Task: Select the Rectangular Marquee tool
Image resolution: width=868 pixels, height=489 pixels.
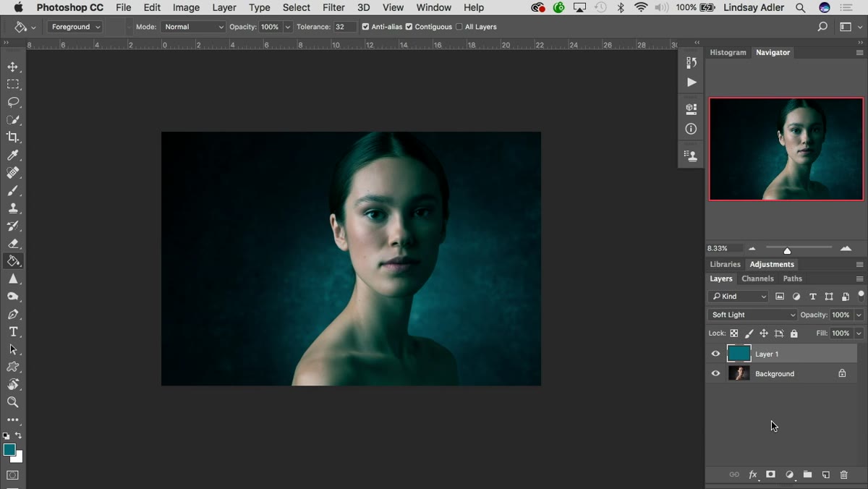Action: (13, 85)
